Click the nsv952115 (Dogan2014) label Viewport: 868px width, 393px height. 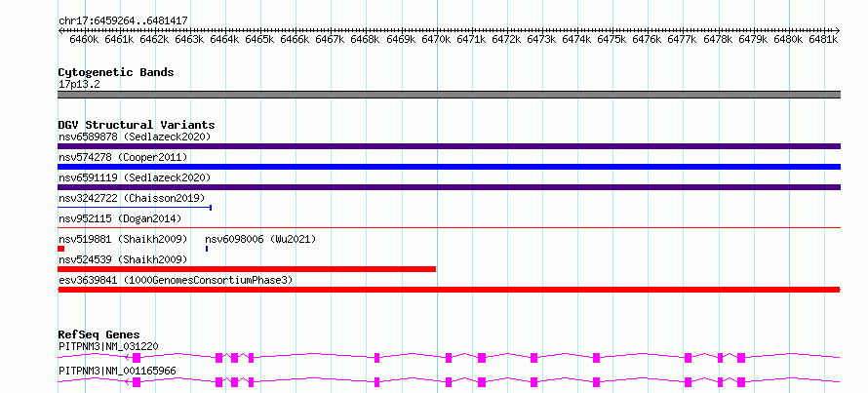tap(120, 218)
